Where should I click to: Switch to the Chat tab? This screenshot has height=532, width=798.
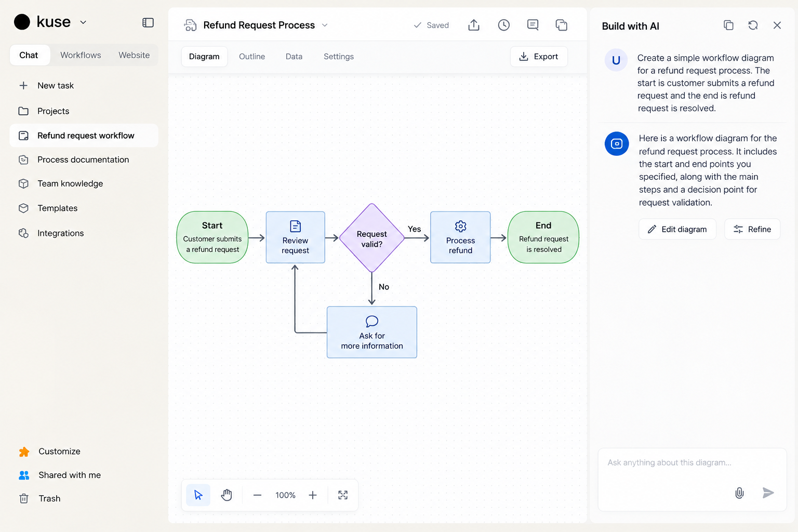[x=29, y=55]
